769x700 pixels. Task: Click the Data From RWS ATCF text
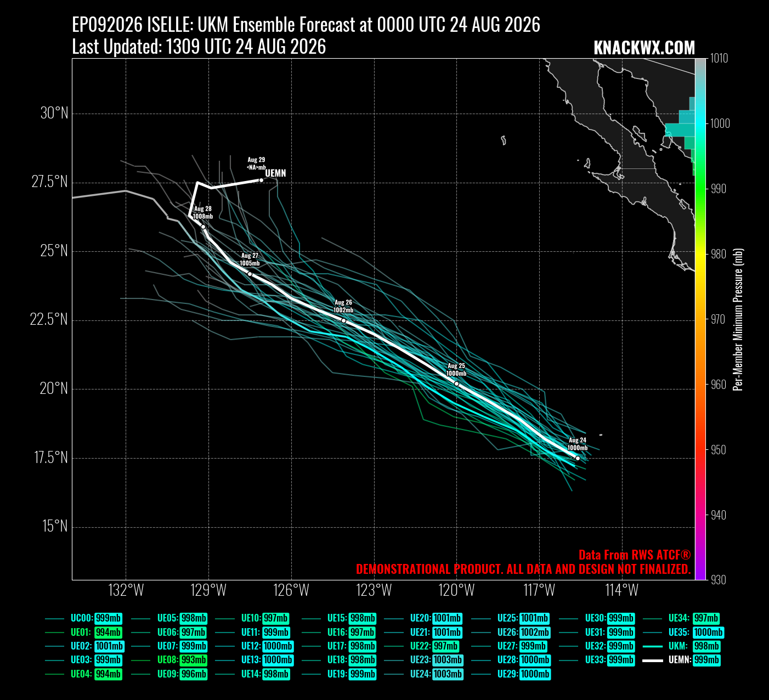tap(635, 555)
